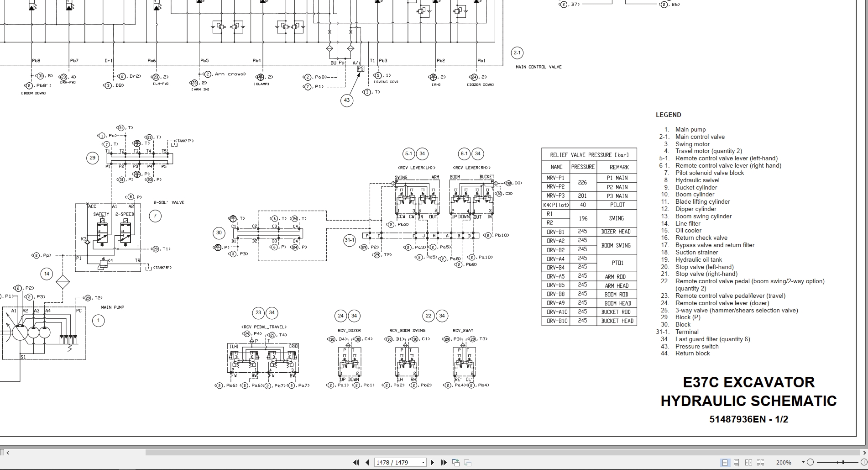Click the circled number 30 callout
This screenshot has width=868, height=470.
pyautogui.click(x=219, y=233)
